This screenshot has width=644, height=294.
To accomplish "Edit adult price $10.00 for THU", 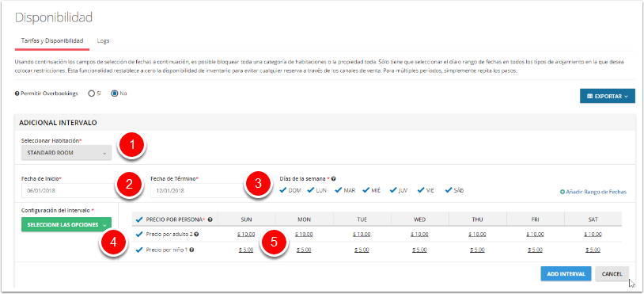I will click(477, 235).
